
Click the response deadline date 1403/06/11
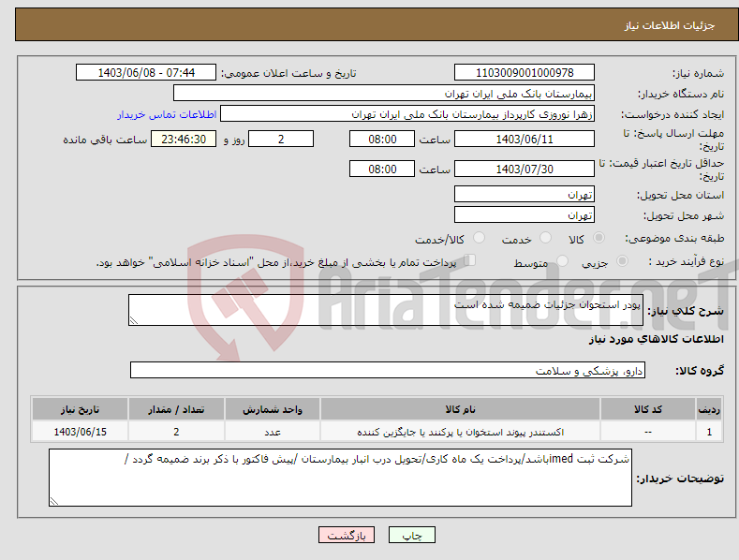(x=525, y=139)
